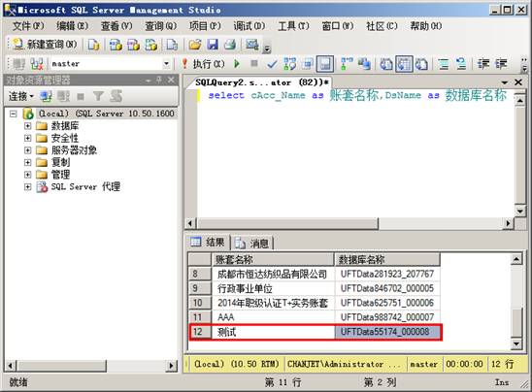
Task: Toggle the Results to Grid button
Action: click(x=404, y=64)
